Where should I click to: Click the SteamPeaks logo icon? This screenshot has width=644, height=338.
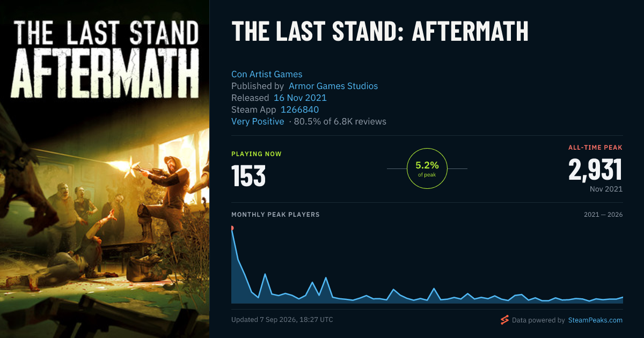pos(504,320)
